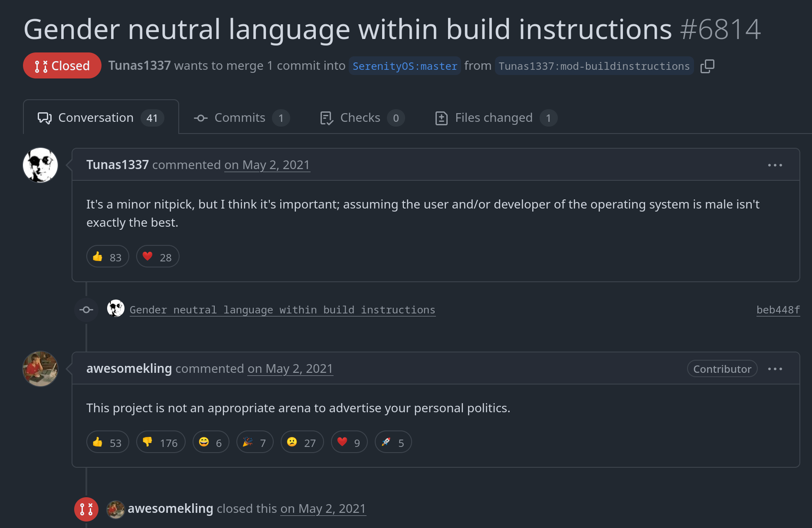The width and height of the screenshot is (812, 528).
Task: Click the Conversation speech bubble icon
Action: click(45, 117)
